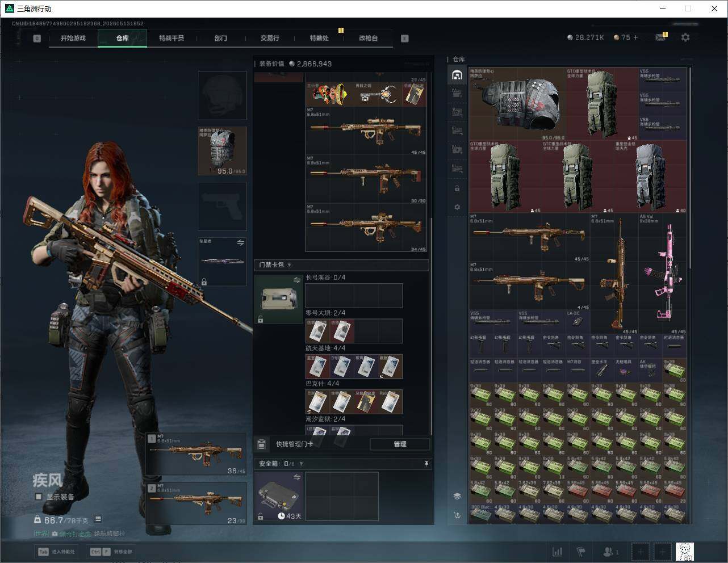Open the 特勤处 tab
Image resolution: width=728 pixels, height=563 pixels.
(x=319, y=38)
